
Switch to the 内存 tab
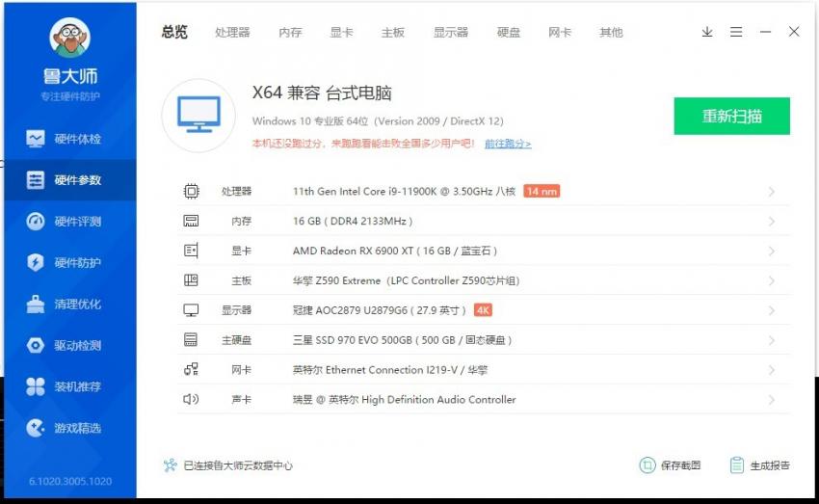(290, 33)
